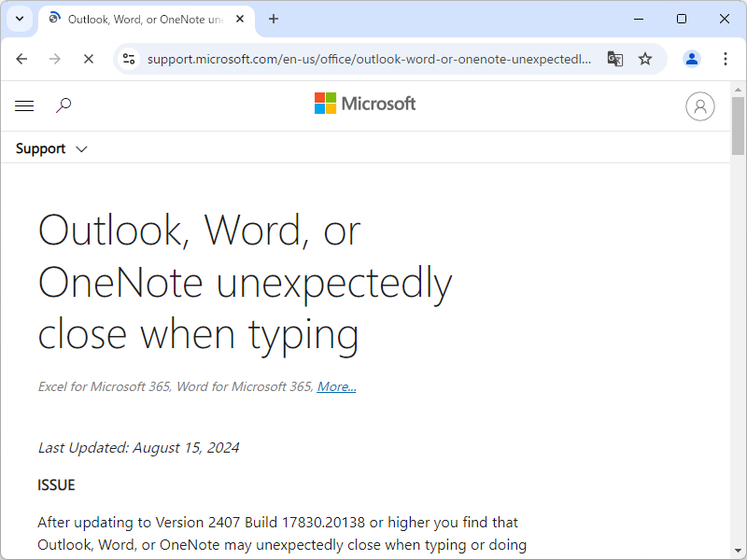
Task: Close the current browser tab
Action: click(242, 19)
